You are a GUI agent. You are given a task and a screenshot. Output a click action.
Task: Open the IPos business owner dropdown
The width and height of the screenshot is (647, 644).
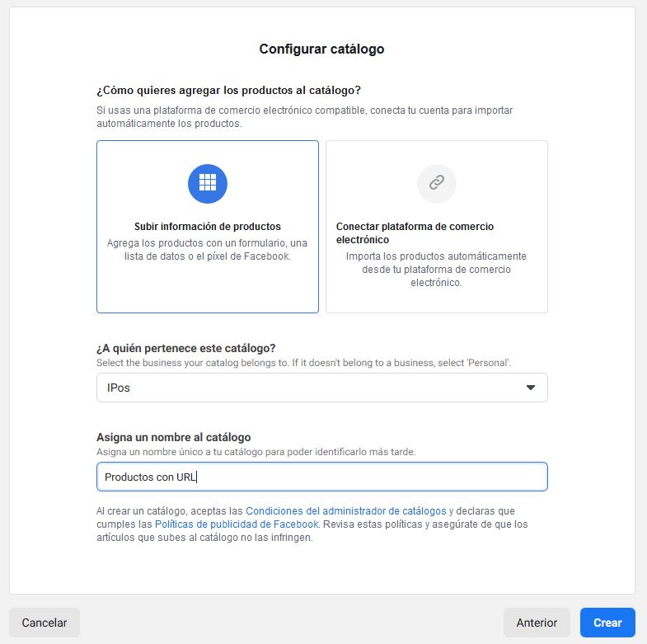tap(321, 388)
